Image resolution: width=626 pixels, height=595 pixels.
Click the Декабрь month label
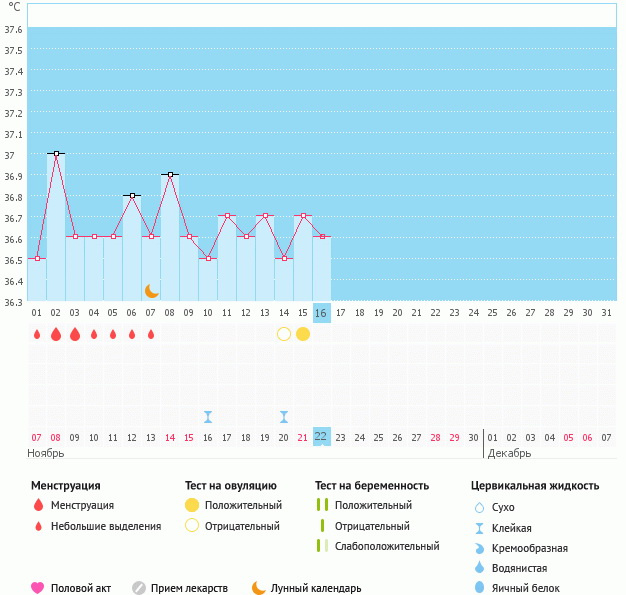click(510, 453)
